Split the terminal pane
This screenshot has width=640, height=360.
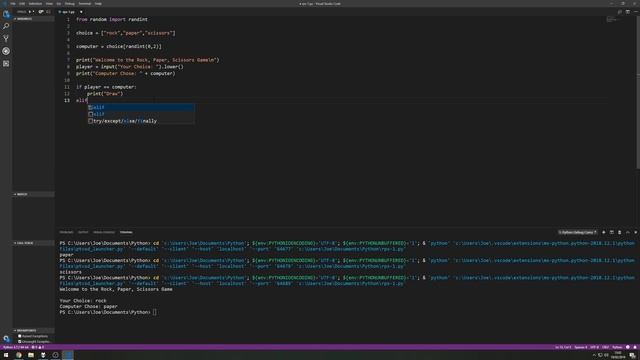point(611,232)
